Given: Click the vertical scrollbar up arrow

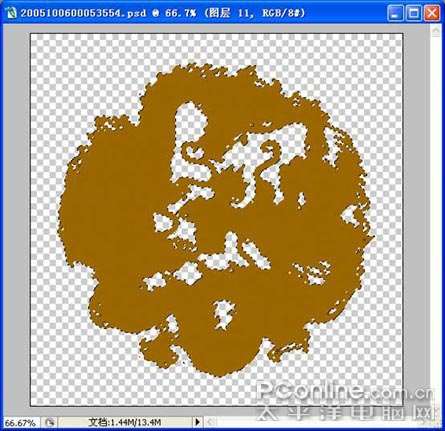Looking at the screenshot, I should point(436,31).
